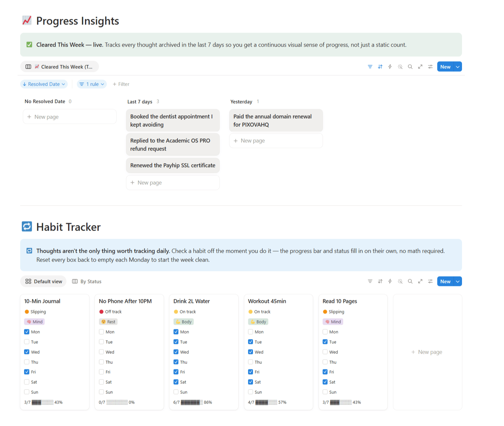Check Tue box on 10-Min Journal card
This screenshot has height=426, width=504.
click(27, 342)
